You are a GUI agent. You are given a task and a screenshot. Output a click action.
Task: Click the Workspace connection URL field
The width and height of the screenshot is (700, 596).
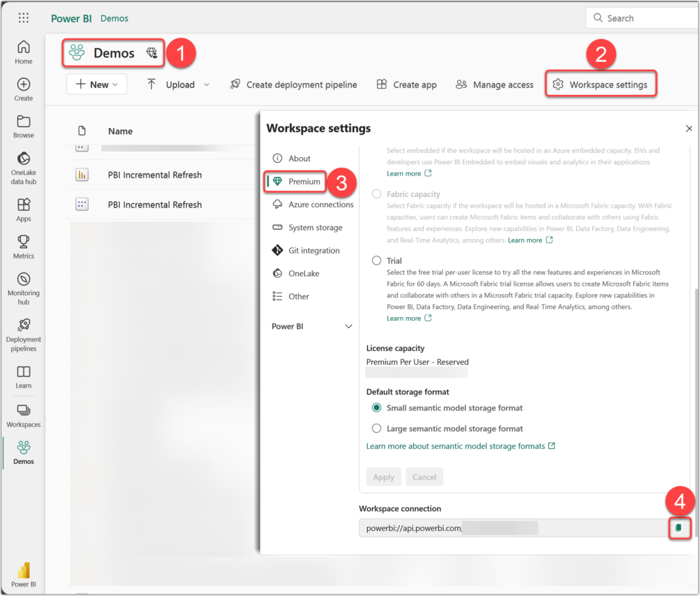[x=513, y=528]
